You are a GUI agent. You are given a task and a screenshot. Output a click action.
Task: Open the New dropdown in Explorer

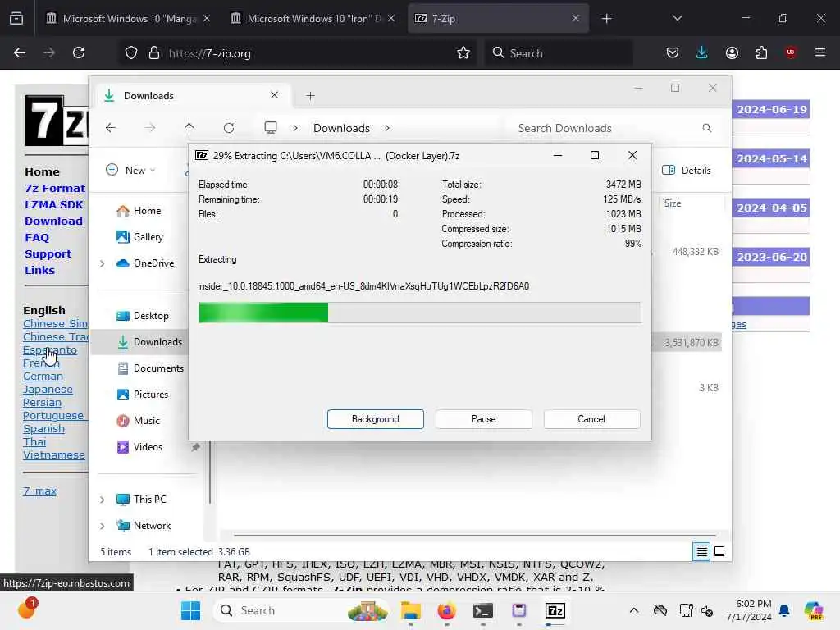tap(130, 171)
